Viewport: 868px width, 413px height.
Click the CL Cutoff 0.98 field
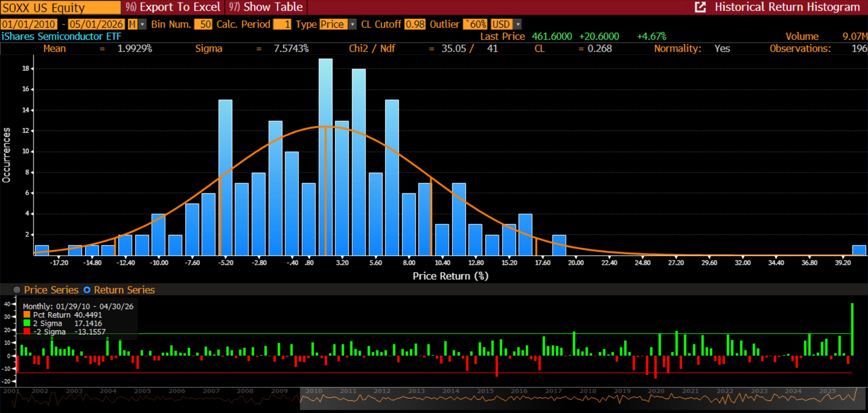[x=415, y=24]
